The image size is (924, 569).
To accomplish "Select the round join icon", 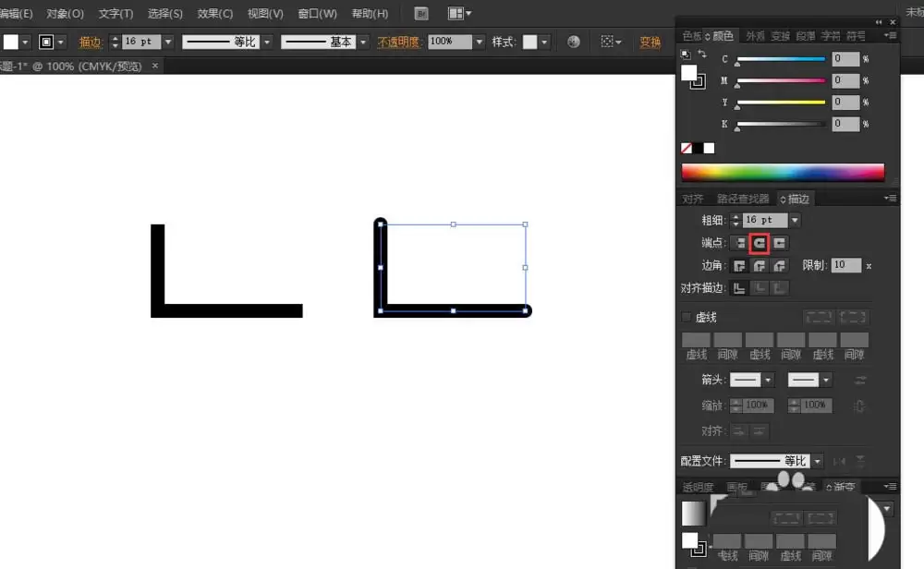I will coord(759,266).
